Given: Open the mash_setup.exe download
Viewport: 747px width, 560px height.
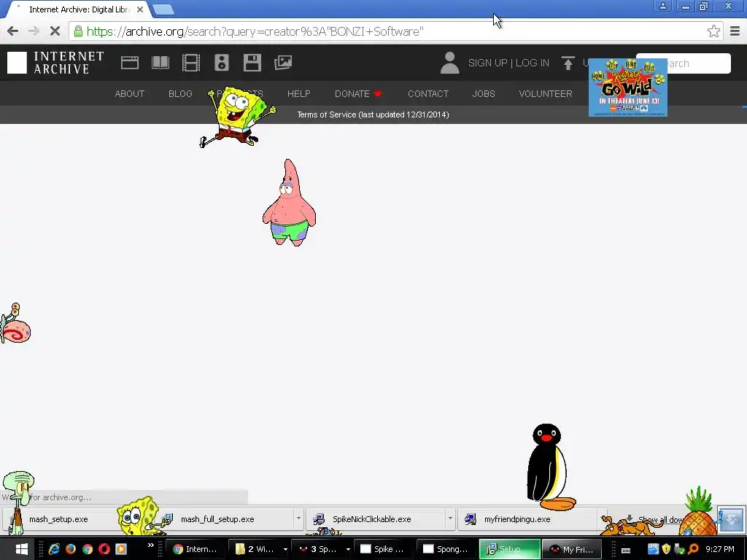Looking at the screenshot, I should [x=58, y=519].
